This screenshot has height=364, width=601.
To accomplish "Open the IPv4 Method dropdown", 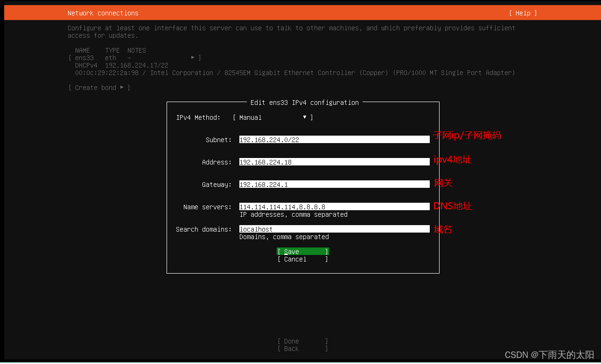I will click(x=304, y=117).
